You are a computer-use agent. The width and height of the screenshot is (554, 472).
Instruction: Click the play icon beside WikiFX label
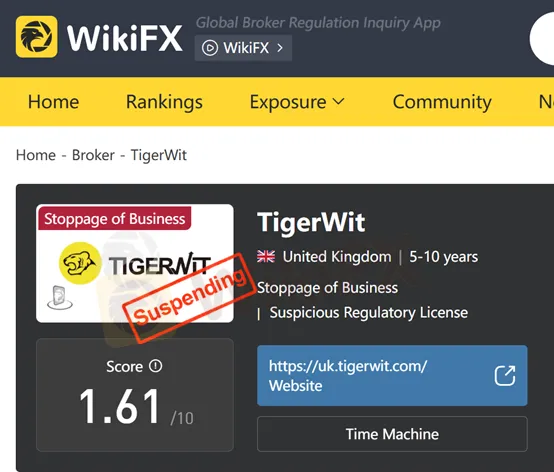click(x=210, y=48)
